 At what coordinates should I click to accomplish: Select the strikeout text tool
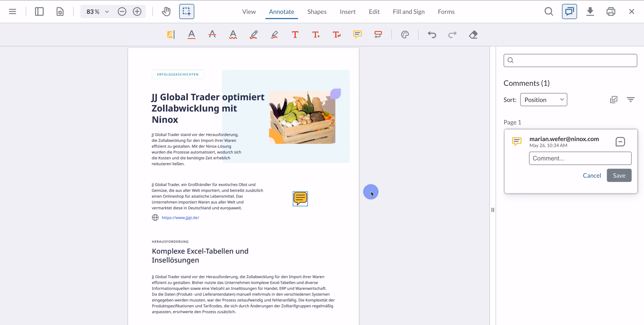click(212, 34)
